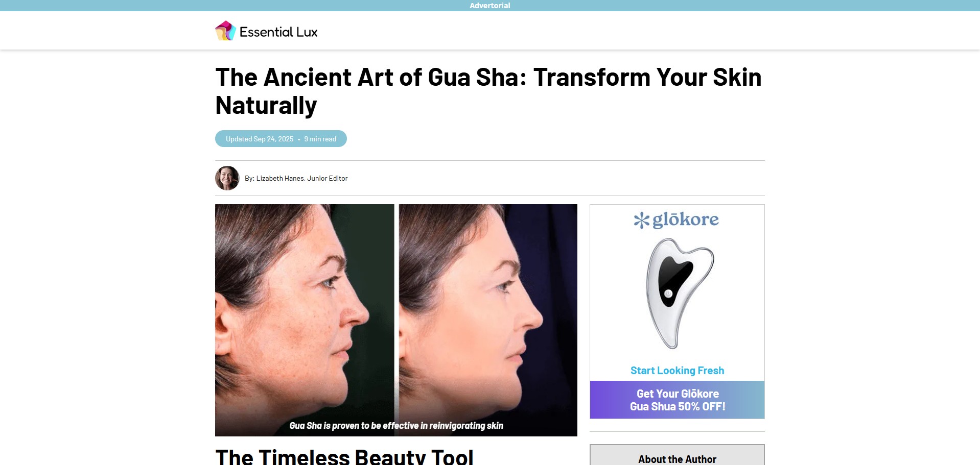Open the Essential Lux brand name link
Viewport: 980px width, 465px height.
click(278, 32)
